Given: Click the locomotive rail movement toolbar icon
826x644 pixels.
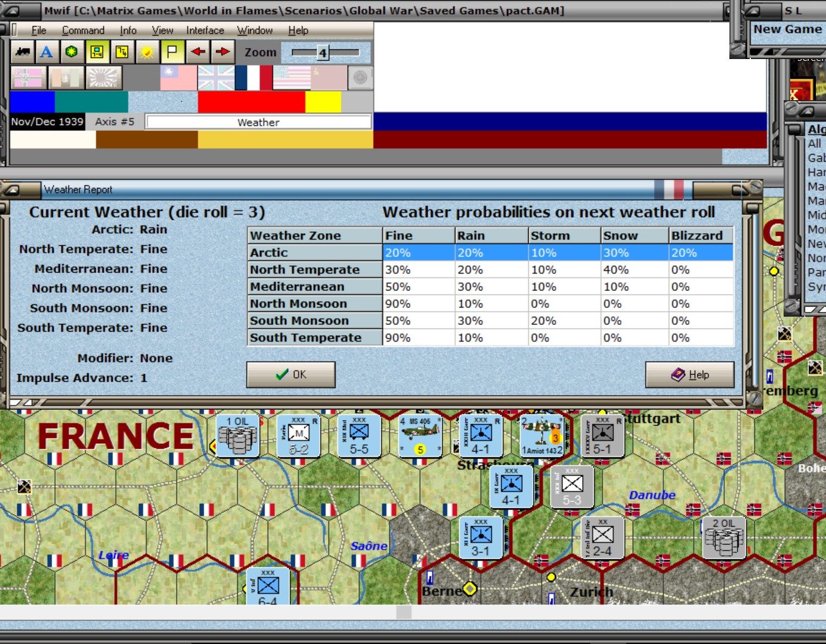Looking at the screenshot, I should point(23,52).
